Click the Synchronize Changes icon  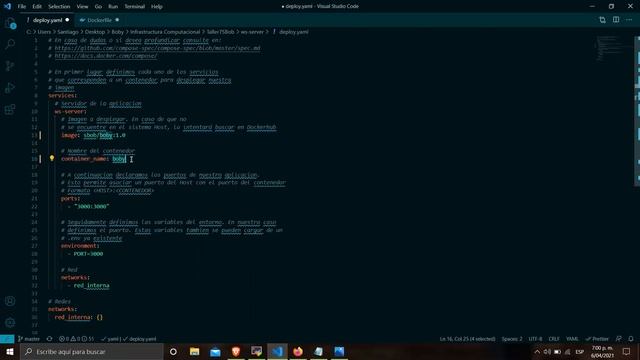(49, 339)
